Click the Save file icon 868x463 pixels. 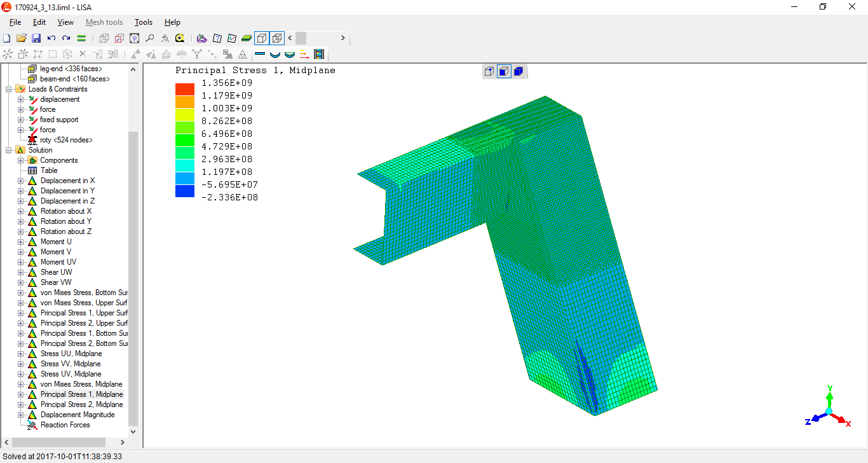click(x=36, y=38)
